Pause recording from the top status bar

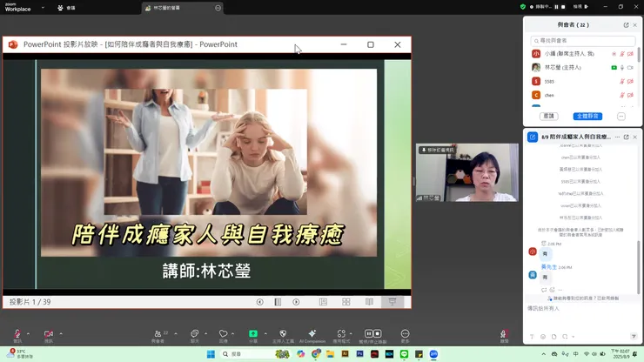556,7
